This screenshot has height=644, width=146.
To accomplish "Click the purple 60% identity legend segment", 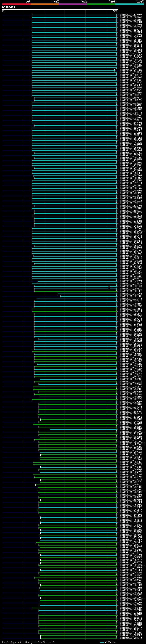I will coord(73,4).
